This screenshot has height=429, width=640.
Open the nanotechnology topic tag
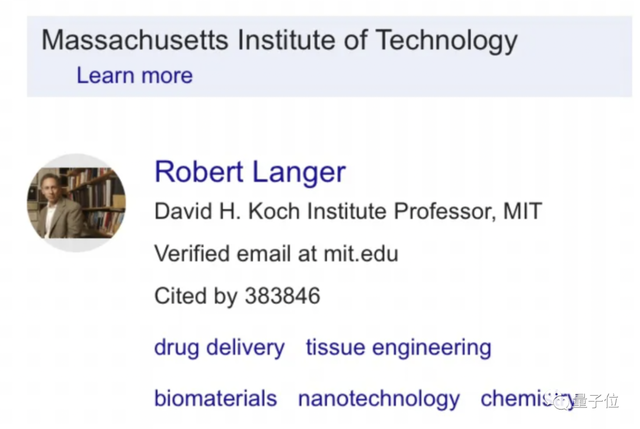tap(378, 398)
